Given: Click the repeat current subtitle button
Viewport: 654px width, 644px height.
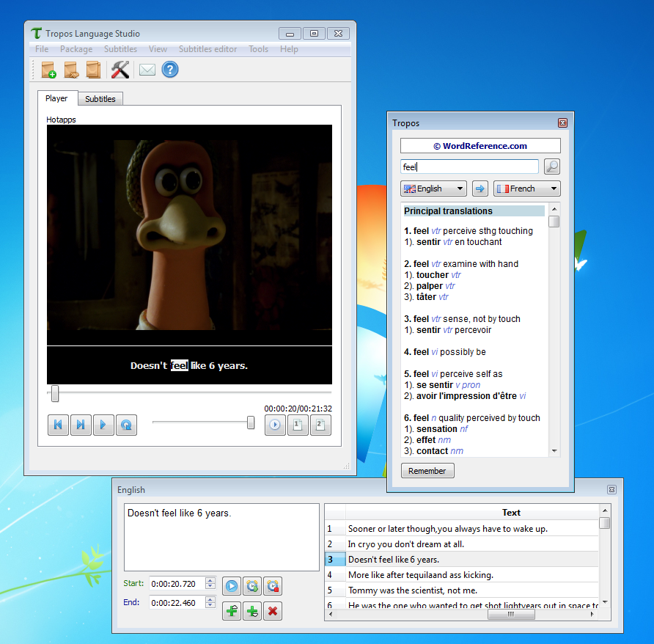Looking at the screenshot, I should point(126,425).
